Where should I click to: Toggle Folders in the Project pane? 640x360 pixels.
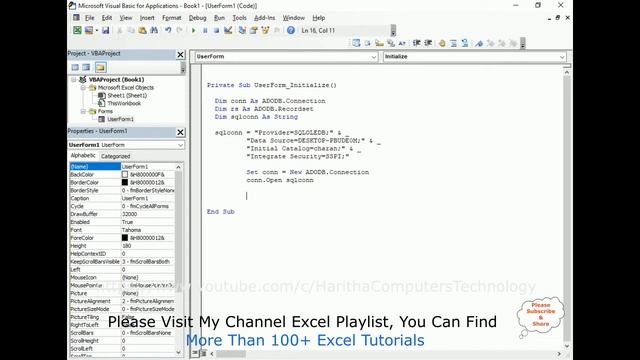coord(100,67)
